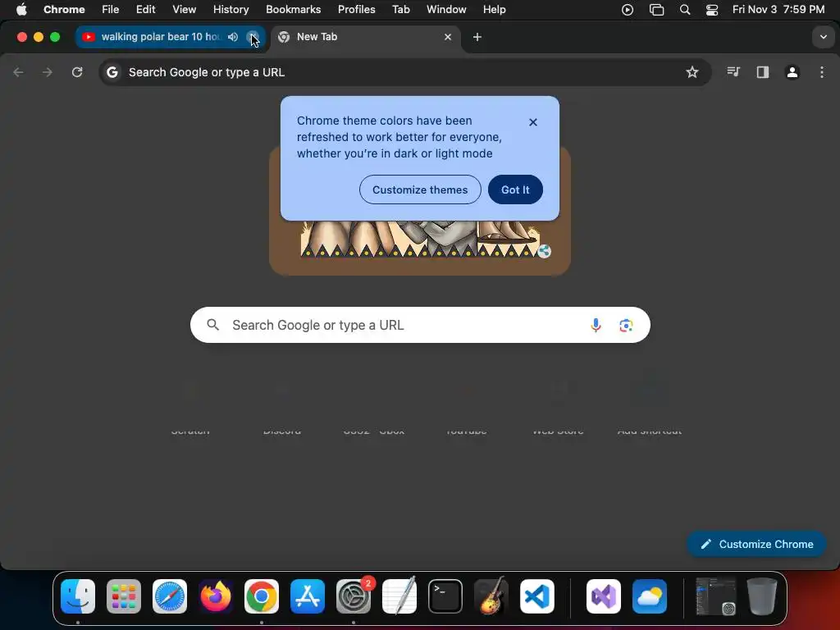Open Control Center in menu bar
840x630 pixels.
(712, 10)
